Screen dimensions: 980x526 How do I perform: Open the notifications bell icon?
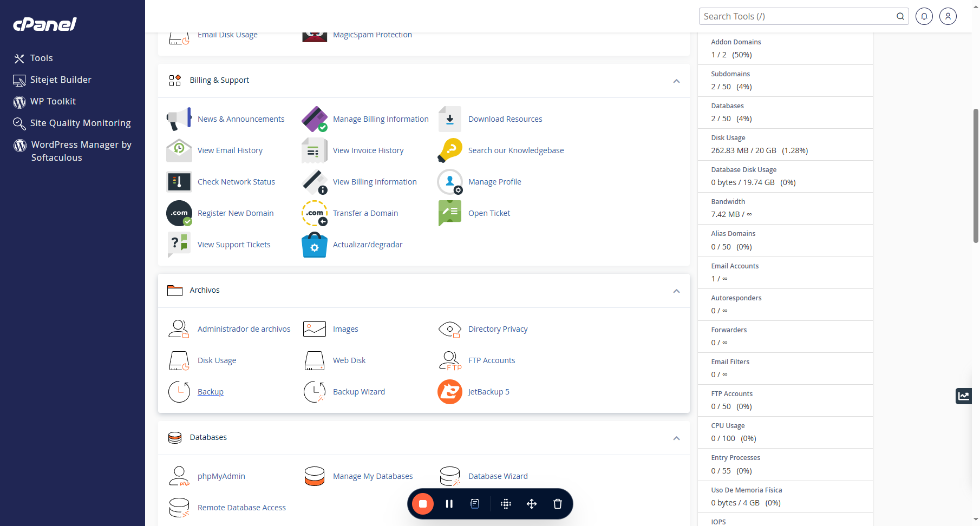[x=924, y=16]
